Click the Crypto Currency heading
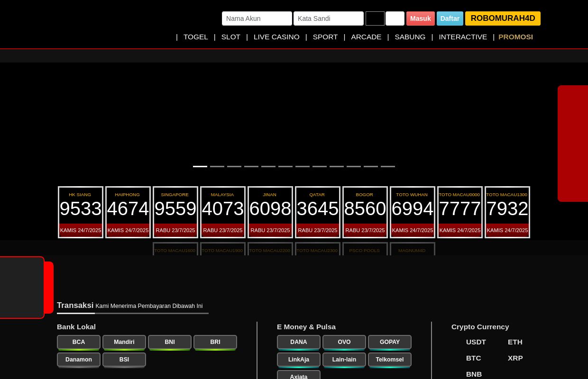588x379 pixels. click(x=480, y=327)
